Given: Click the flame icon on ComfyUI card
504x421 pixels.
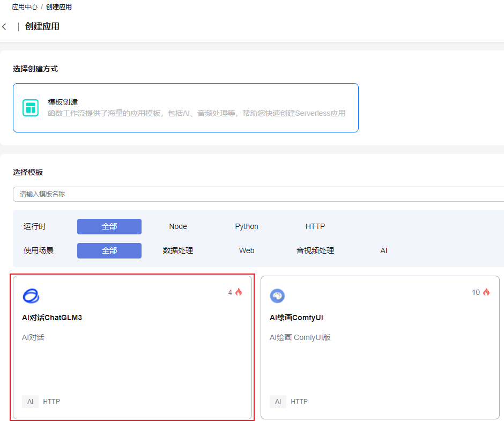Looking at the screenshot, I should click(486, 292).
